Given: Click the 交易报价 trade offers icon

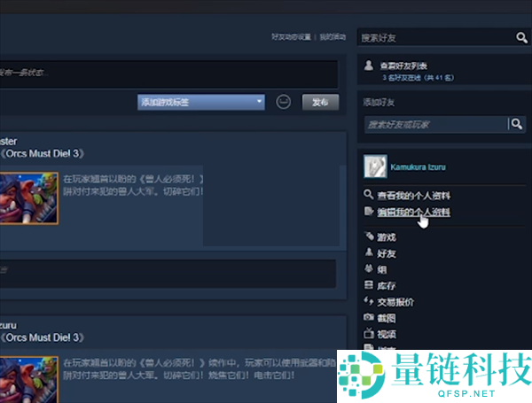Looking at the screenshot, I should (369, 301).
